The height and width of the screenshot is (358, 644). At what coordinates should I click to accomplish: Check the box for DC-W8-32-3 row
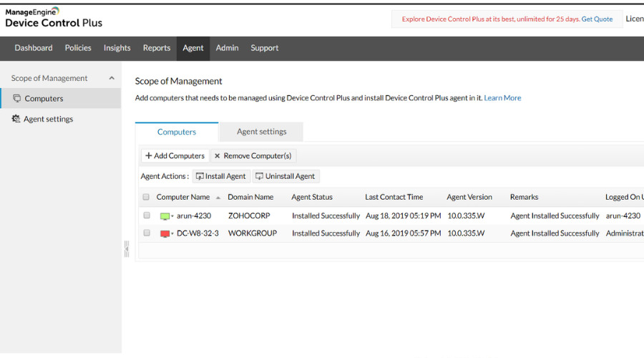tap(147, 233)
